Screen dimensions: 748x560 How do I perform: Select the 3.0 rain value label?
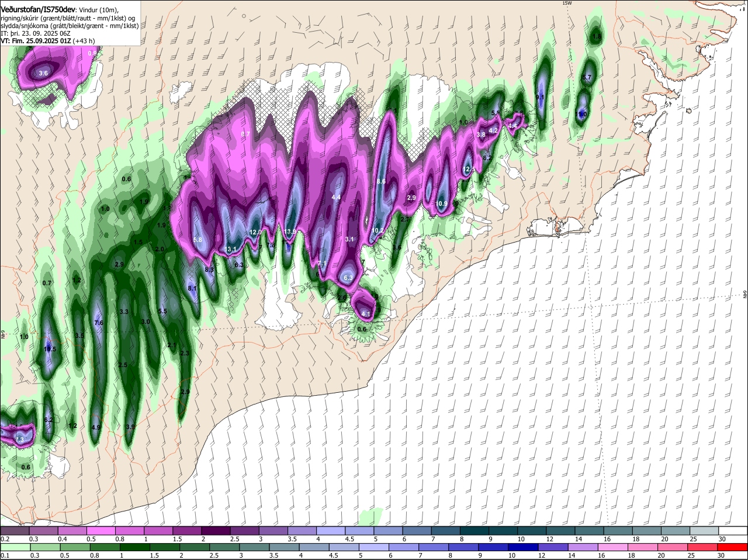[146, 322]
